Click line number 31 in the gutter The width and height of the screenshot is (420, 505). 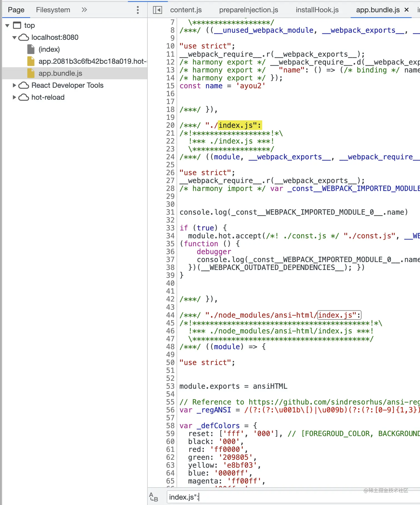pyautogui.click(x=170, y=212)
